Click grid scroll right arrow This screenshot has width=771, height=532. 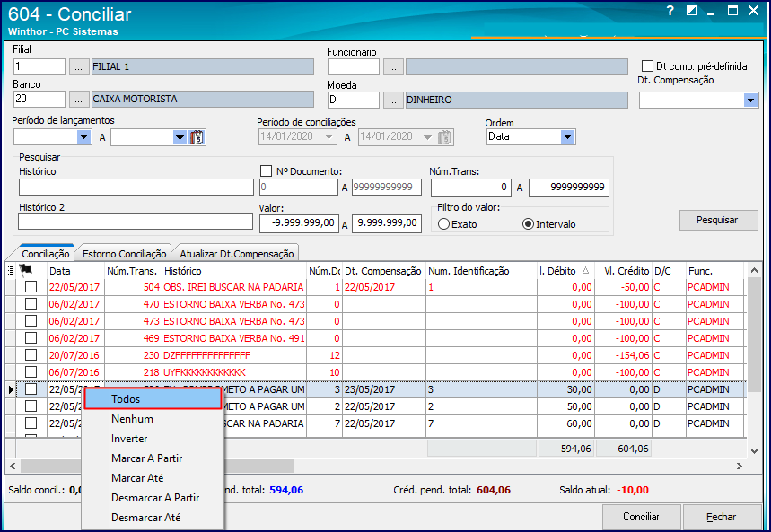pyautogui.click(x=739, y=466)
